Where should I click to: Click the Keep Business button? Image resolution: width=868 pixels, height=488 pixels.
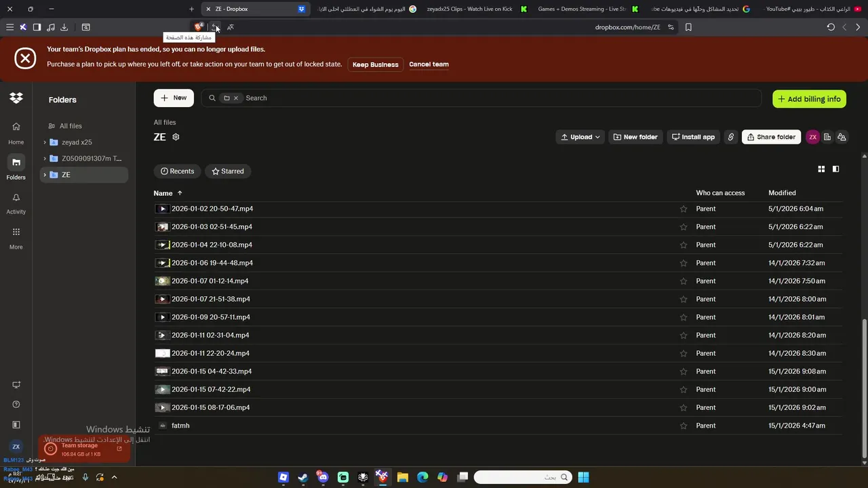(x=375, y=64)
